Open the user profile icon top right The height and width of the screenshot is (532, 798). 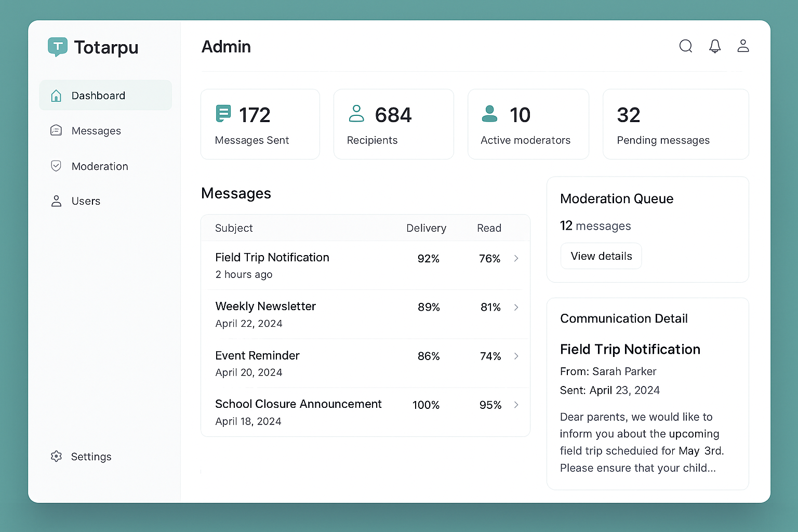pyautogui.click(x=743, y=46)
